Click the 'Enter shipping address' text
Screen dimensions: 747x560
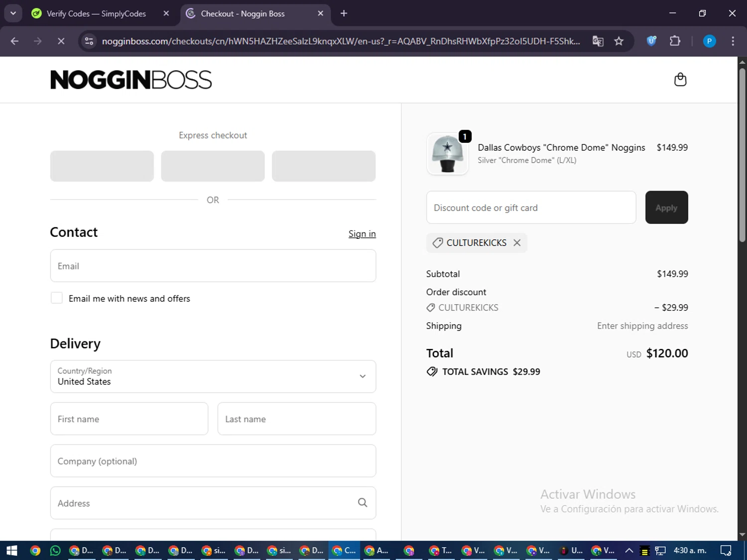click(x=642, y=326)
